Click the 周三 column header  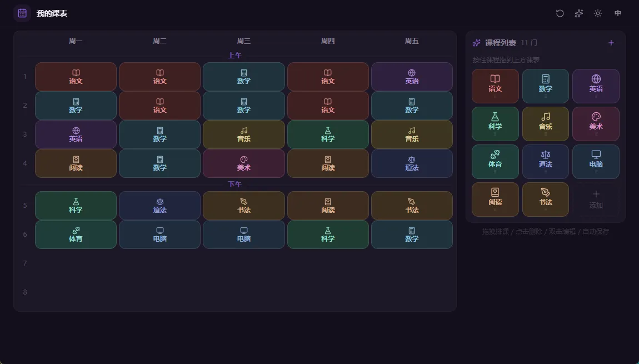(244, 41)
